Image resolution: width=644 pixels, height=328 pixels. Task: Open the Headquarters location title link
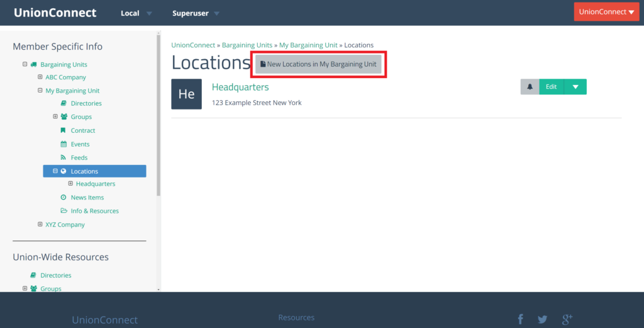240,87
